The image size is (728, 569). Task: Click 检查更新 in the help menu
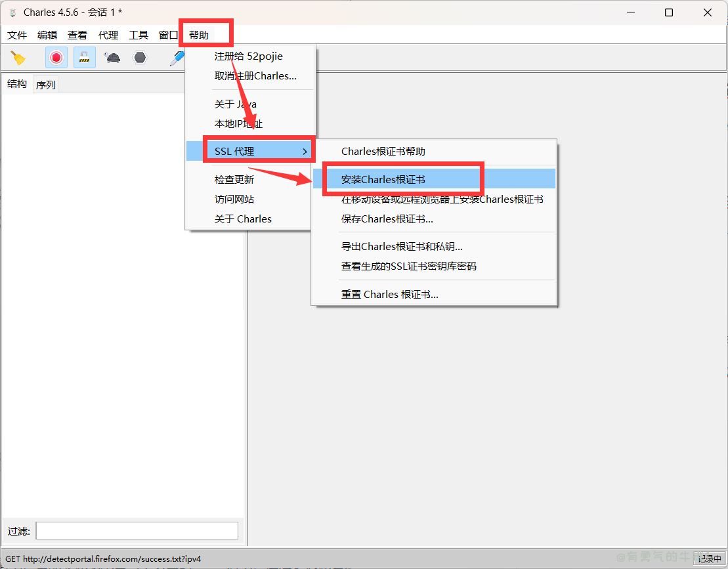234,179
